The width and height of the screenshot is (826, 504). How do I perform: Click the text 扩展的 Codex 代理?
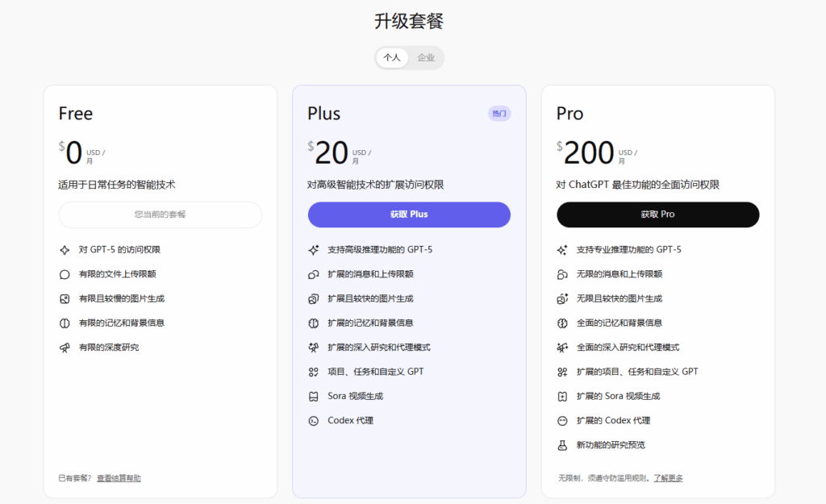click(613, 420)
